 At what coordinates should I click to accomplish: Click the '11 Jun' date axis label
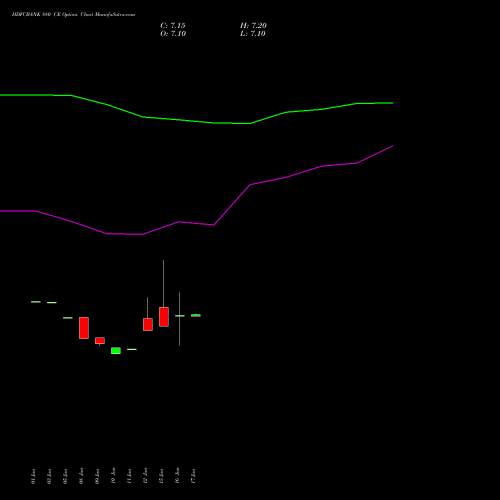tap(129, 476)
